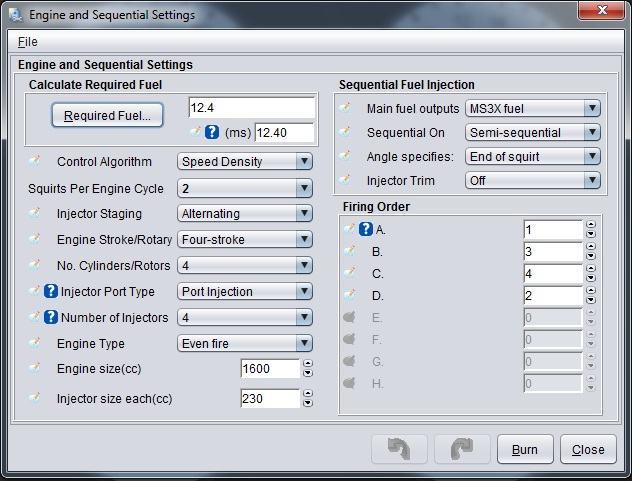Viewport: 632px width, 481px height.
Task: Click the help icon next to Firing Order A
Action: click(x=366, y=229)
